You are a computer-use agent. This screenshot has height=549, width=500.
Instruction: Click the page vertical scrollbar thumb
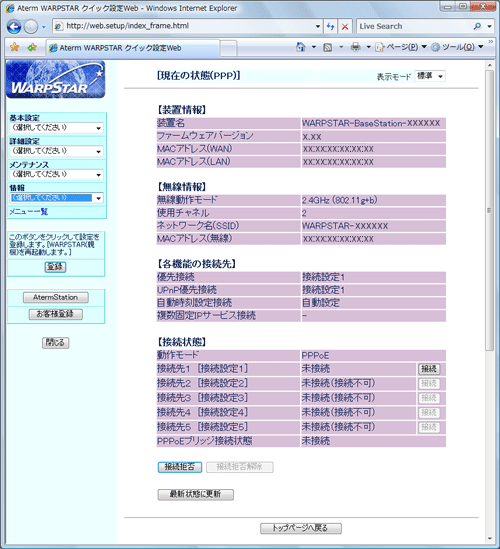489,210
